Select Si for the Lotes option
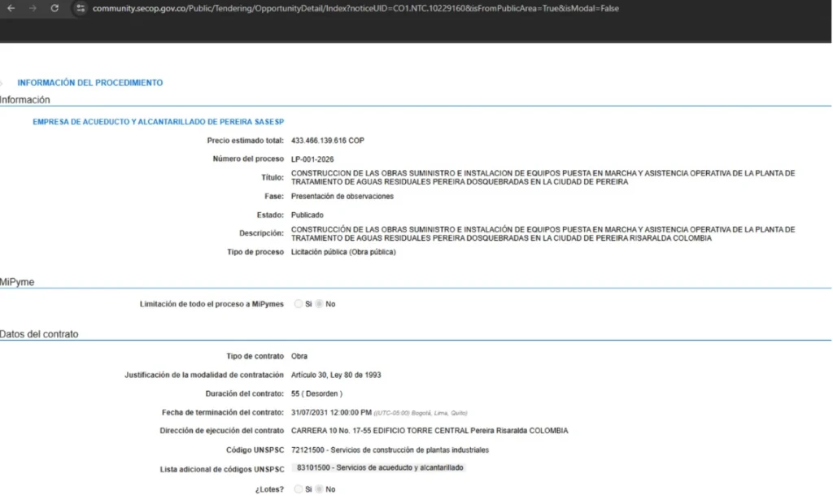Screen dimensions: 833x504 [299, 489]
